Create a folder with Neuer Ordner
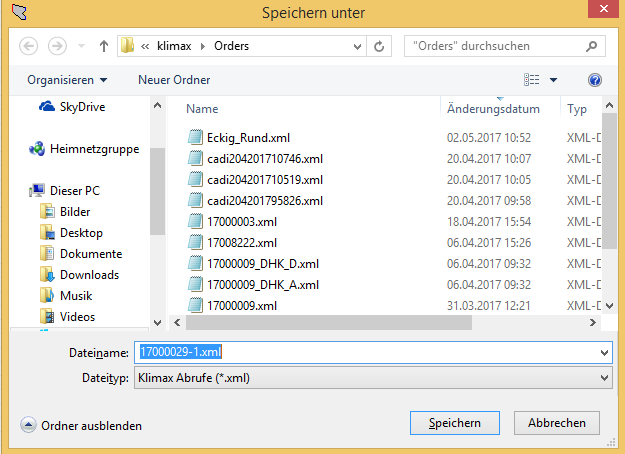Image resolution: width=625 pixels, height=454 pixels. coord(174,80)
